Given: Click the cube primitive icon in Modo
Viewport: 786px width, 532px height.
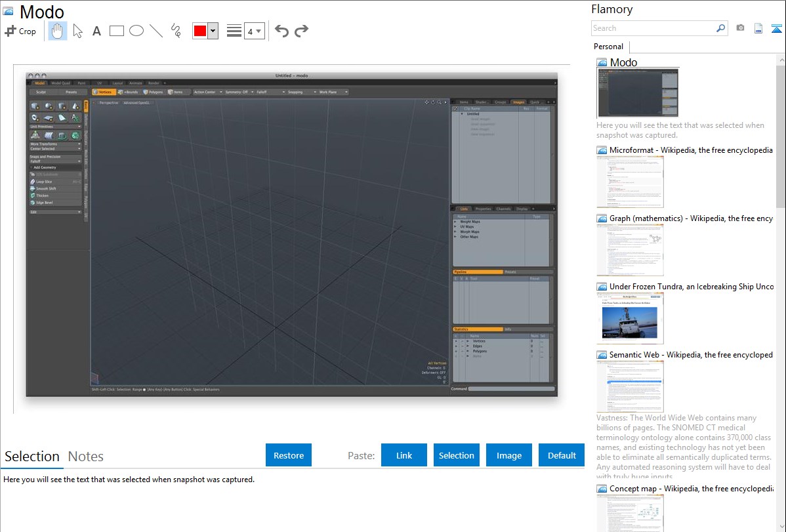Looking at the screenshot, I should 35,106.
